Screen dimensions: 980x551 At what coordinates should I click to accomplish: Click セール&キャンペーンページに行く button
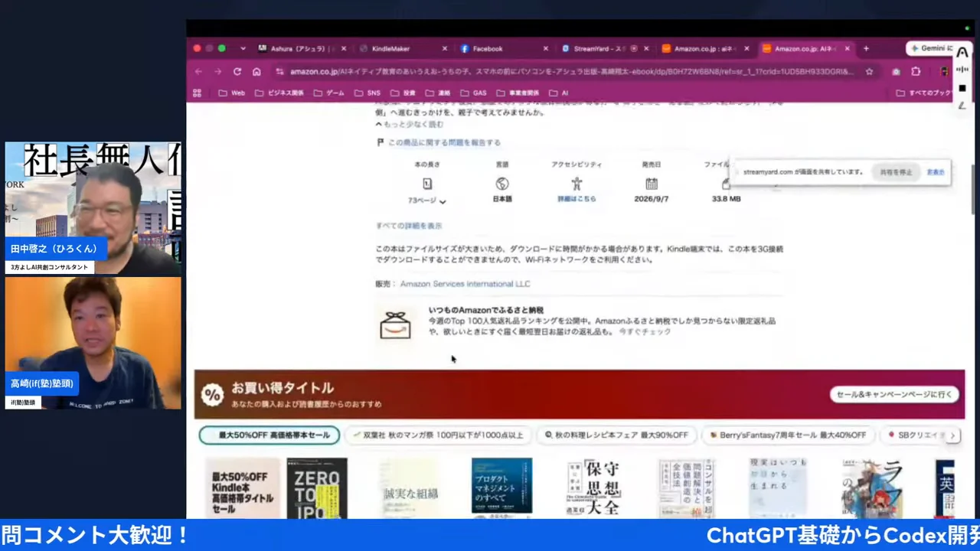point(894,394)
